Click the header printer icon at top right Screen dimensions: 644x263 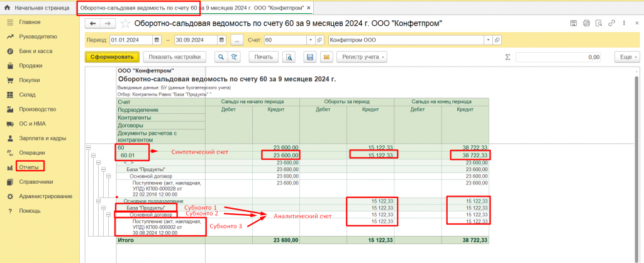click(x=586, y=23)
